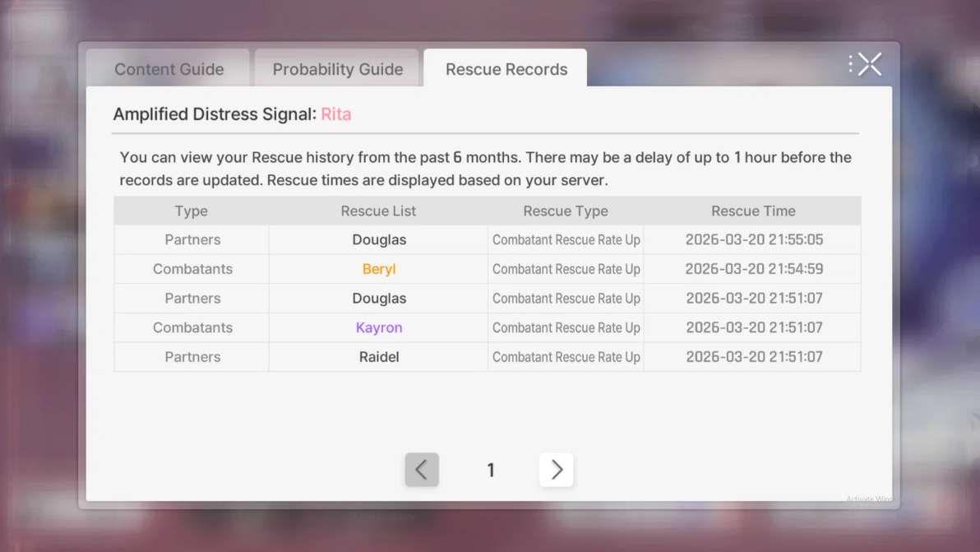Click the Combatants type cell for Beryl

[x=192, y=269]
